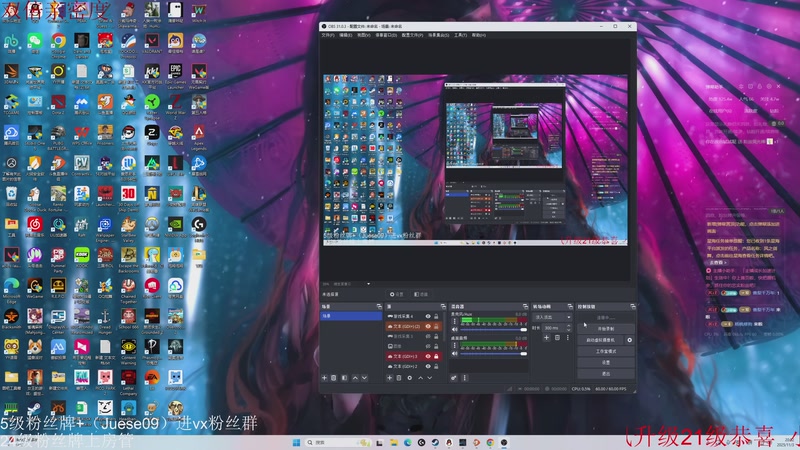Screen dimensions: 800x450
Task: Add a scene transition with plus icon
Action: pos(546,338)
